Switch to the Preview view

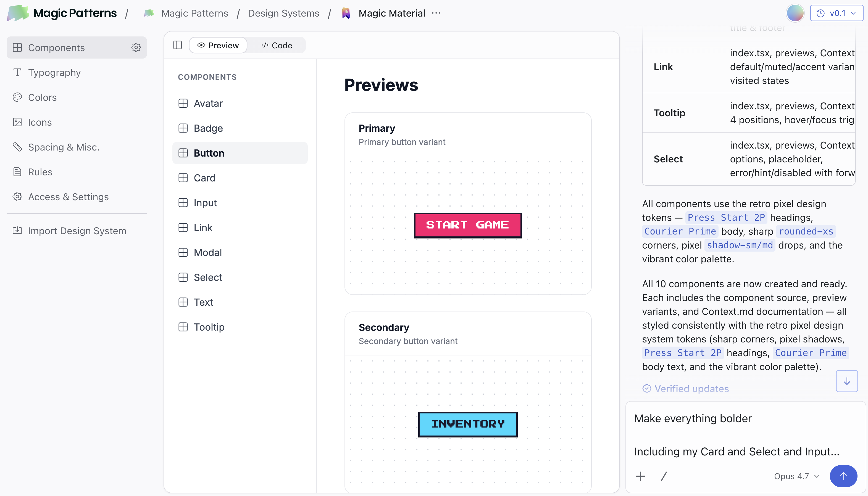[218, 45]
